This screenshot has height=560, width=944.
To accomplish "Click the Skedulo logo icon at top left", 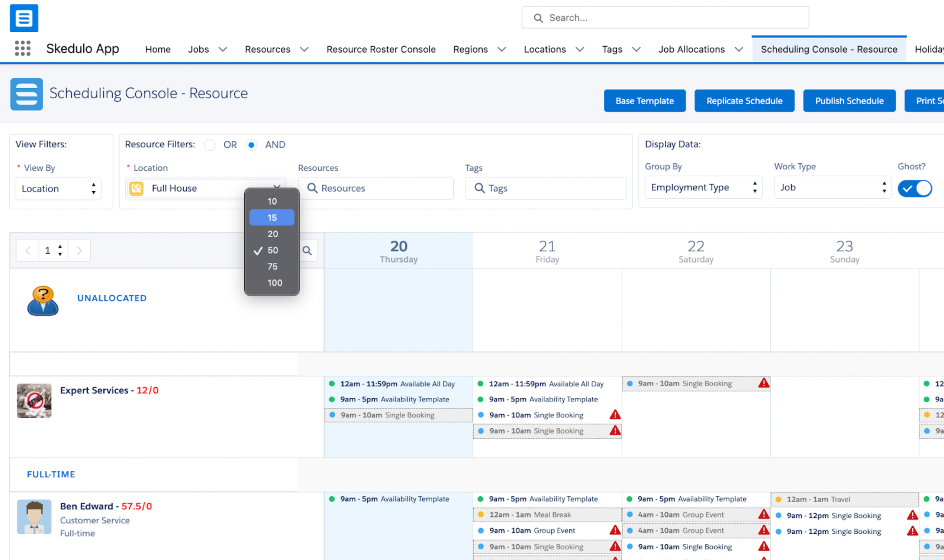I will pyautogui.click(x=24, y=18).
